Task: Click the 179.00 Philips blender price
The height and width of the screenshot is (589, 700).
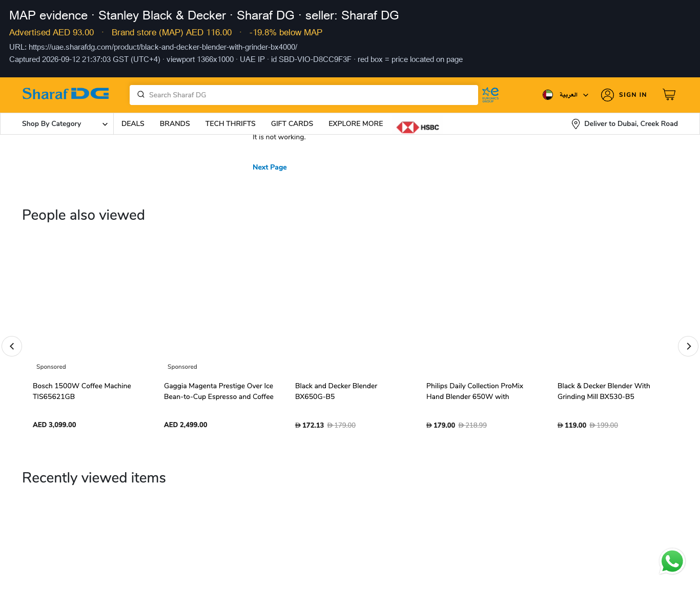Action: [441, 426]
